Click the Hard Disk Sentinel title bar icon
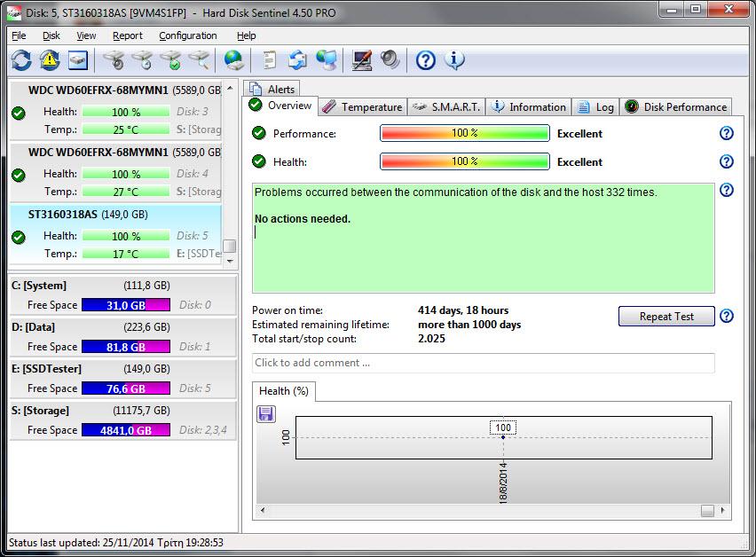The width and height of the screenshot is (756, 557). click(x=14, y=13)
